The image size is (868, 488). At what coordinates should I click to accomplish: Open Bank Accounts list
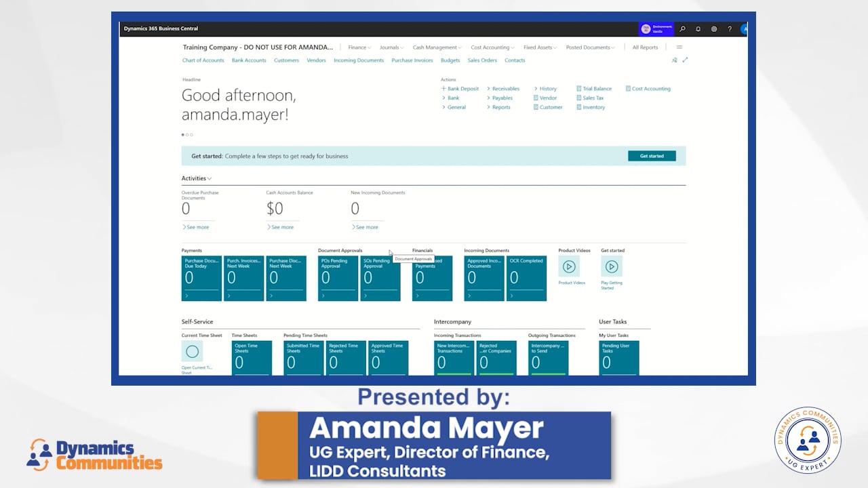[x=249, y=60]
